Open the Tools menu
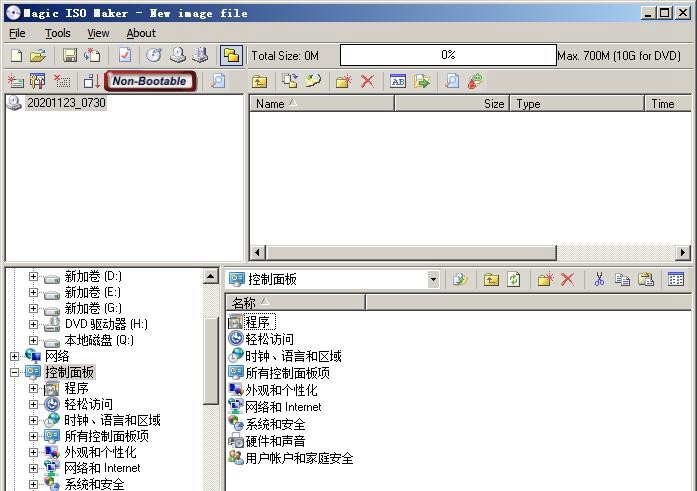697x491 pixels. [58, 33]
